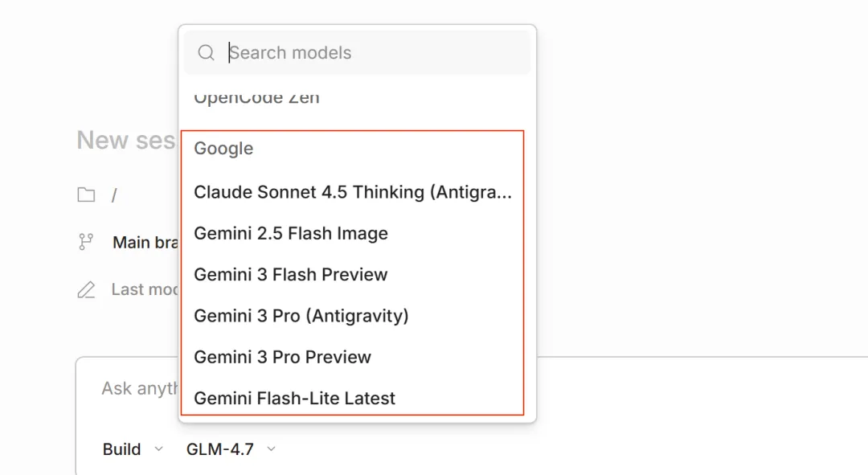The width and height of the screenshot is (868, 475).
Task: Pick Gemini 3 Flash Preview from the list
Action: coord(291,275)
